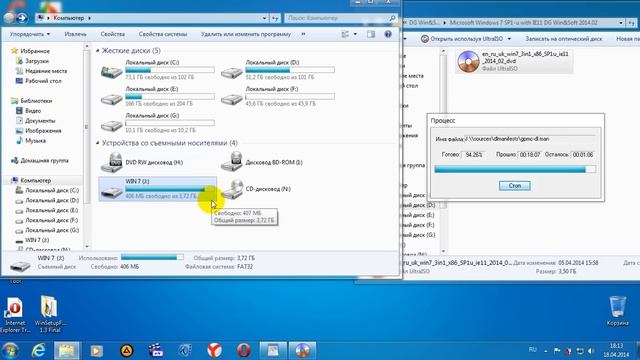Open UltraISO taskbar icon
This screenshot has width=640, height=360.
(302, 350)
